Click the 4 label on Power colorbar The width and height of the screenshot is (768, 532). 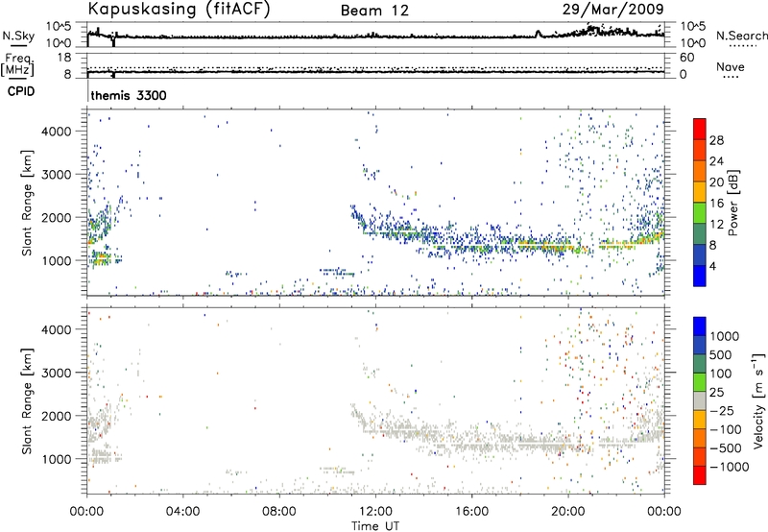point(712,266)
